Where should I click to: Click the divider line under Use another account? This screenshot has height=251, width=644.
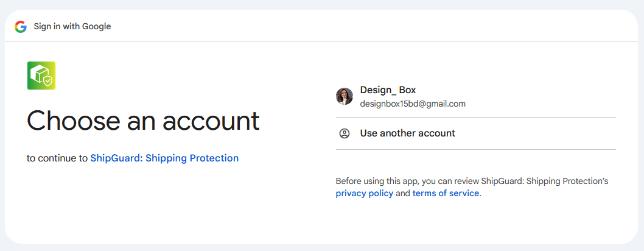[x=475, y=149]
